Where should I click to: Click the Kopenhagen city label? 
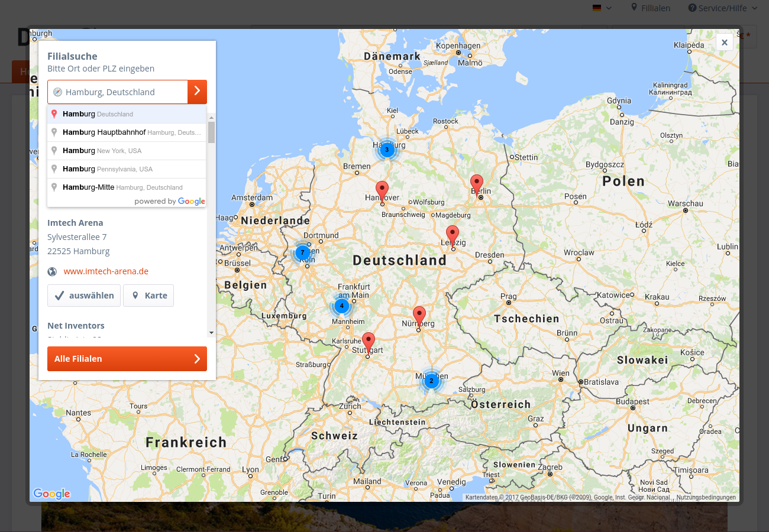pyautogui.click(x=458, y=46)
